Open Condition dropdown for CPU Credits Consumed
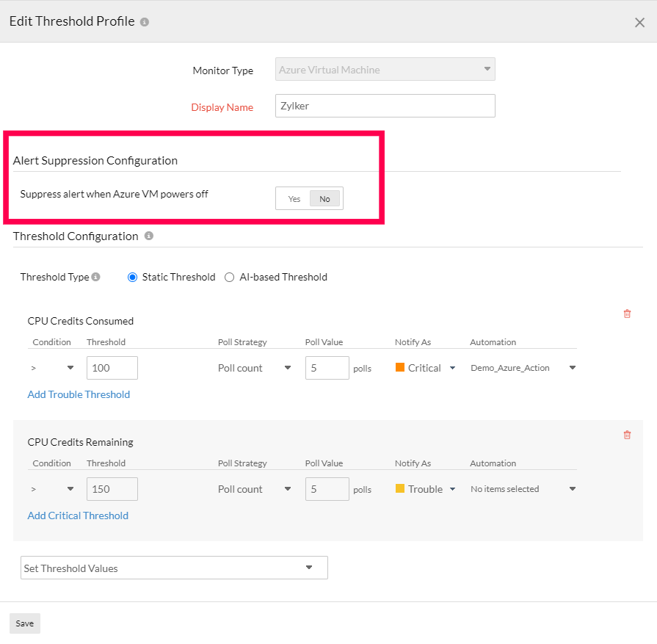The image size is (657, 644). pos(54,369)
